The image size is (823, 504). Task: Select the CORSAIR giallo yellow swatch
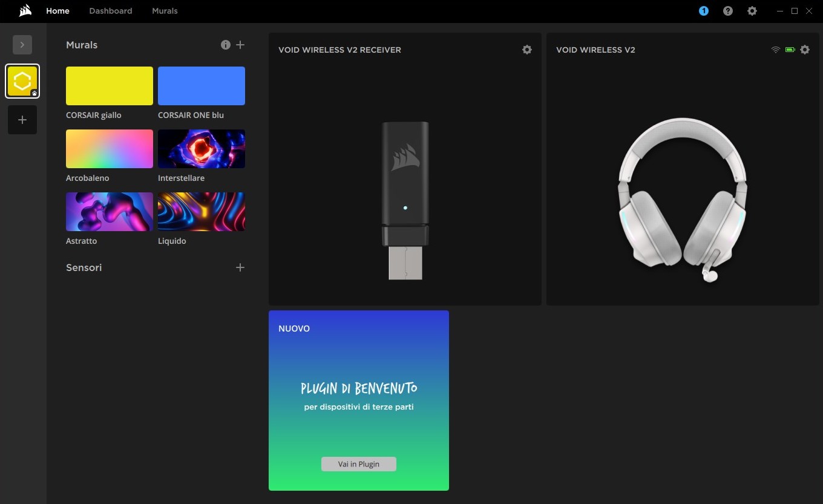point(110,86)
